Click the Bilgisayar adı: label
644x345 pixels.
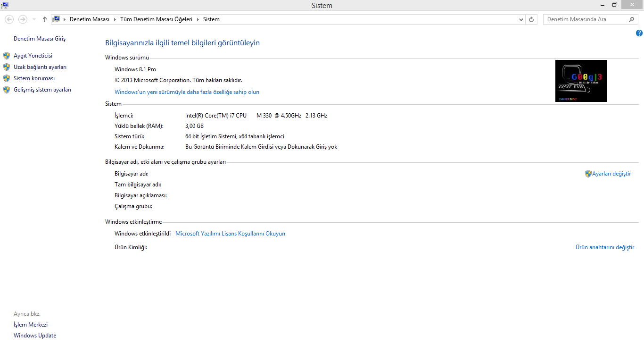pos(132,174)
